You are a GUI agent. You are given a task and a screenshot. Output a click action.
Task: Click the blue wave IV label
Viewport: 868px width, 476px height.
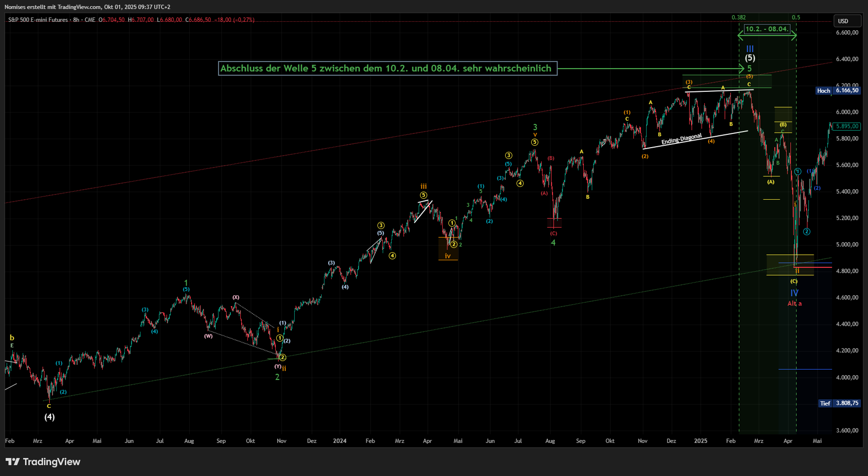click(x=794, y=293)
